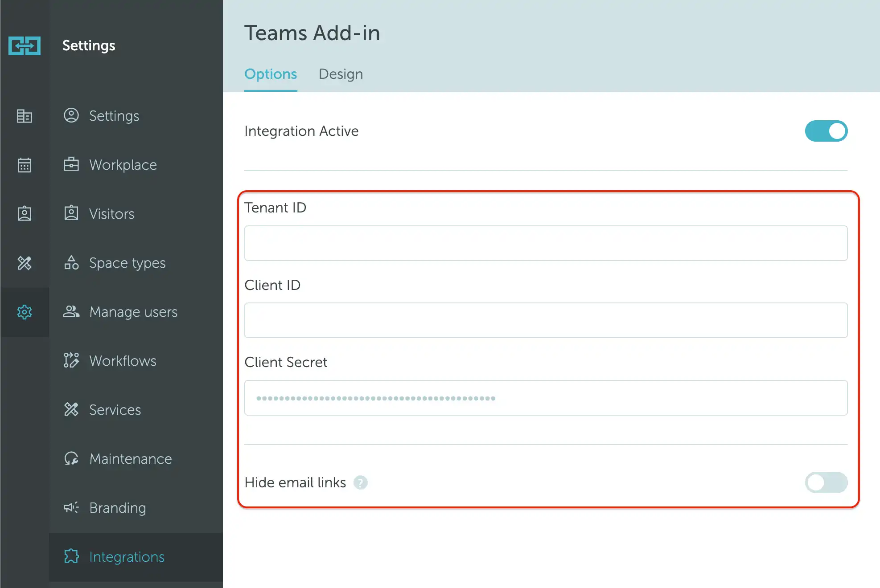Screen dimensions: 880x588
Task: Open the visitor badge icon in left rail
Action: pos(25,214)
